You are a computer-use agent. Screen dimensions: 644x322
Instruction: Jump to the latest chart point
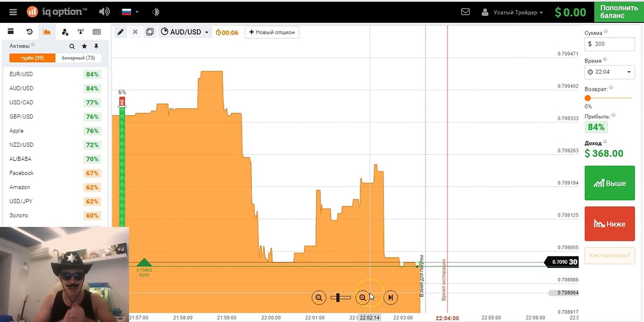pos(390,297)
